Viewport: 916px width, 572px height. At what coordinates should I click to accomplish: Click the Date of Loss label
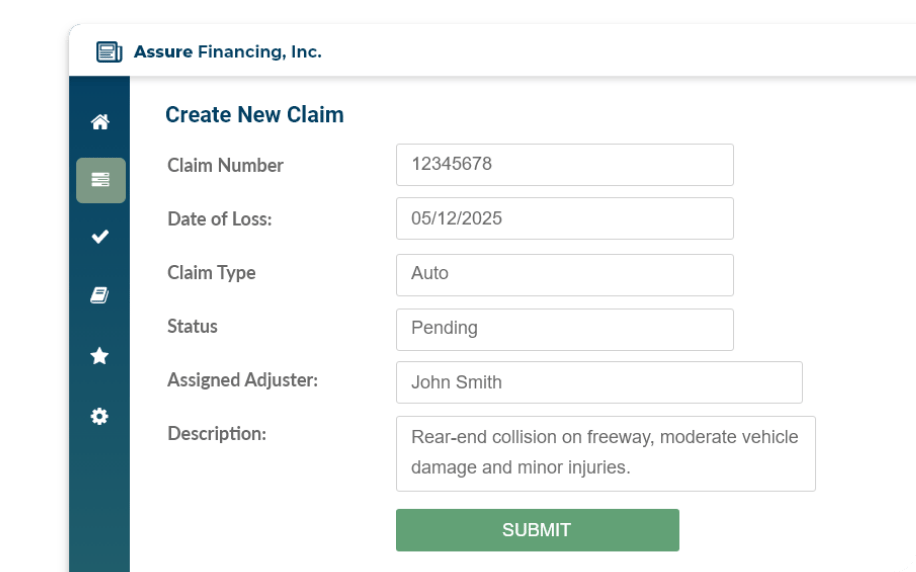coord(220,219)
